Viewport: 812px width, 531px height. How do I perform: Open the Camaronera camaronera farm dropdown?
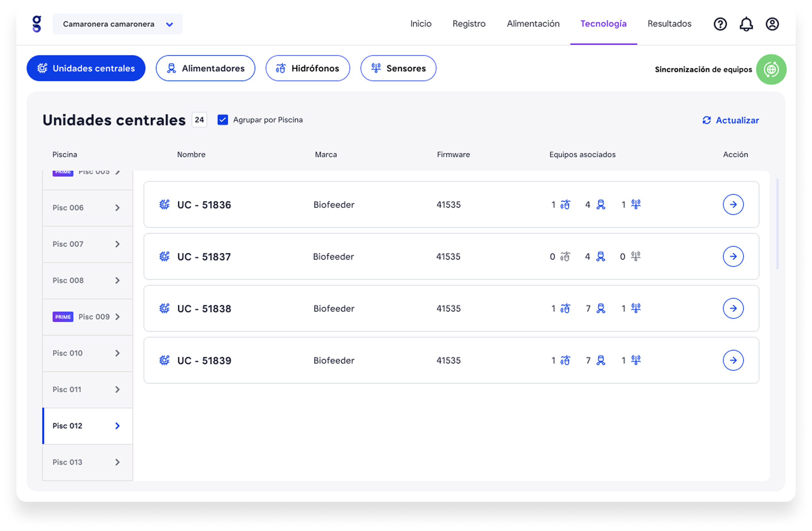[117, 24]
